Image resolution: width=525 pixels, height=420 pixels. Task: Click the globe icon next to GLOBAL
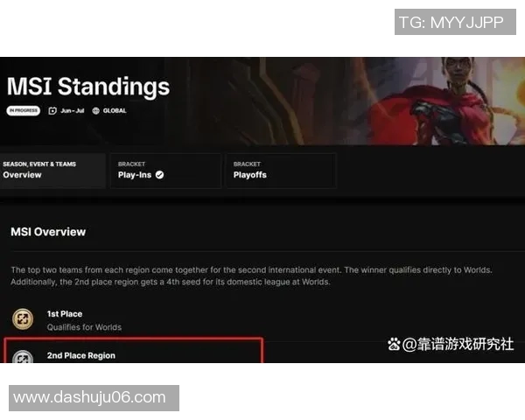tap(95, 110)
